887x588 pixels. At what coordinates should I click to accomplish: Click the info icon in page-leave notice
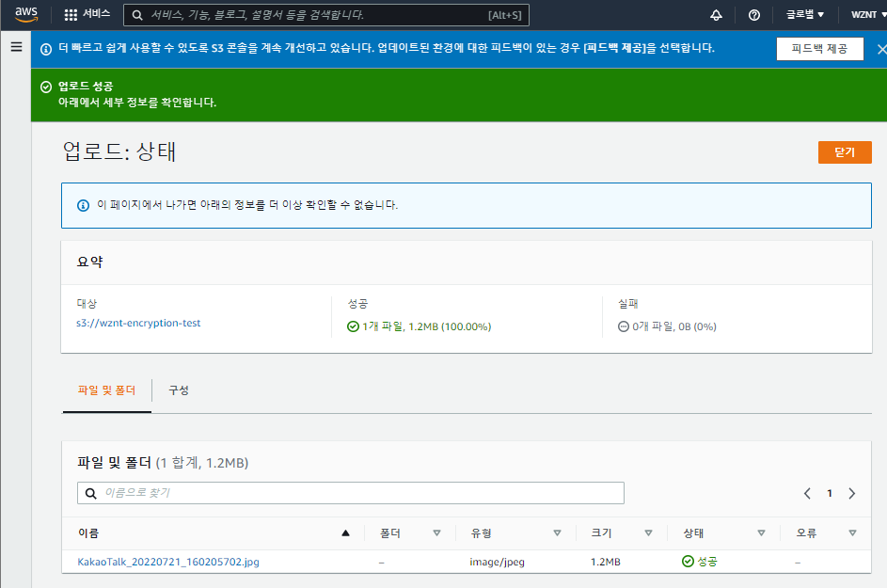[x=83, y=205]
